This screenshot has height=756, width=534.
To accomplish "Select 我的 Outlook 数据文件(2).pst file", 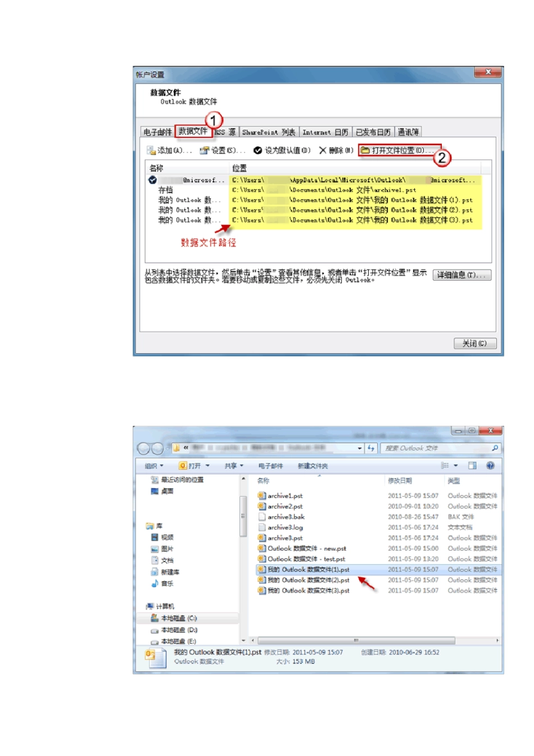I will pyautogui.click(x=304, y=580).
